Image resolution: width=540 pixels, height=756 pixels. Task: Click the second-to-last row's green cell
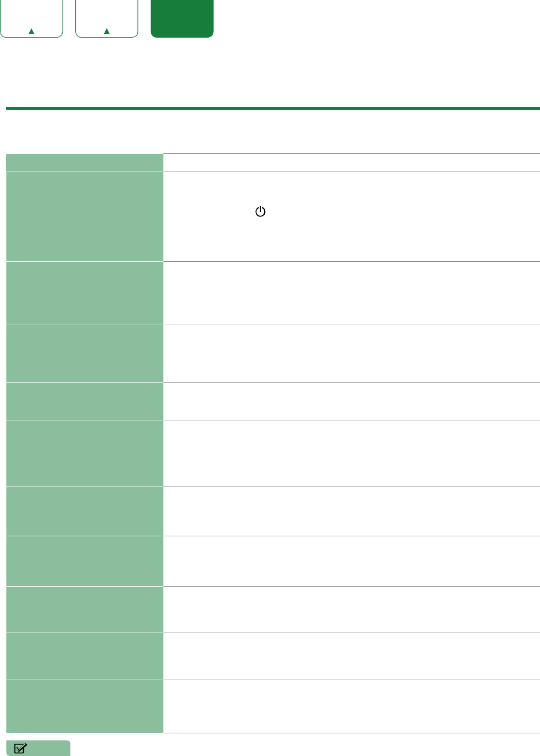click(84, 656)
